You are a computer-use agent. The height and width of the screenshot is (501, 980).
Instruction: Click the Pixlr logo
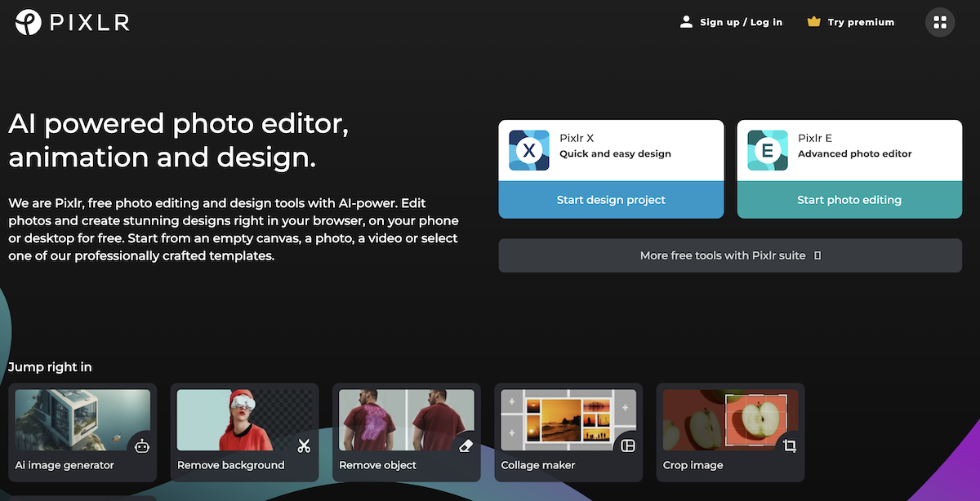tap(72, 22)
